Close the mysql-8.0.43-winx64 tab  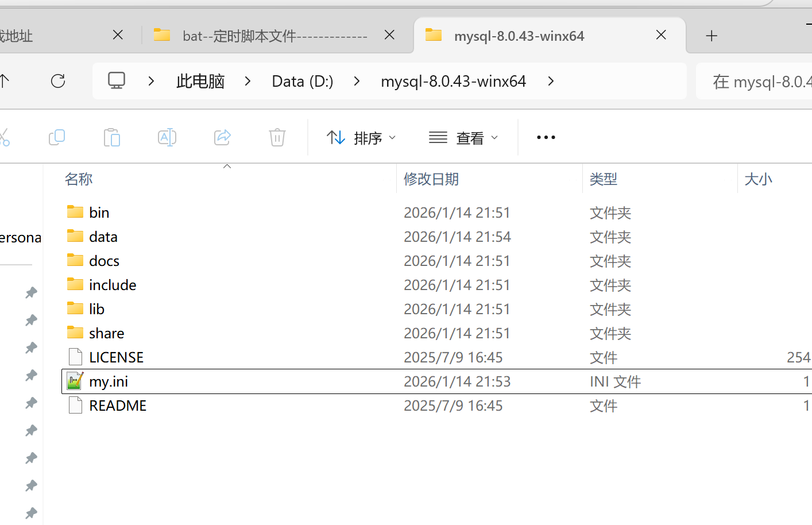(661, 35)
